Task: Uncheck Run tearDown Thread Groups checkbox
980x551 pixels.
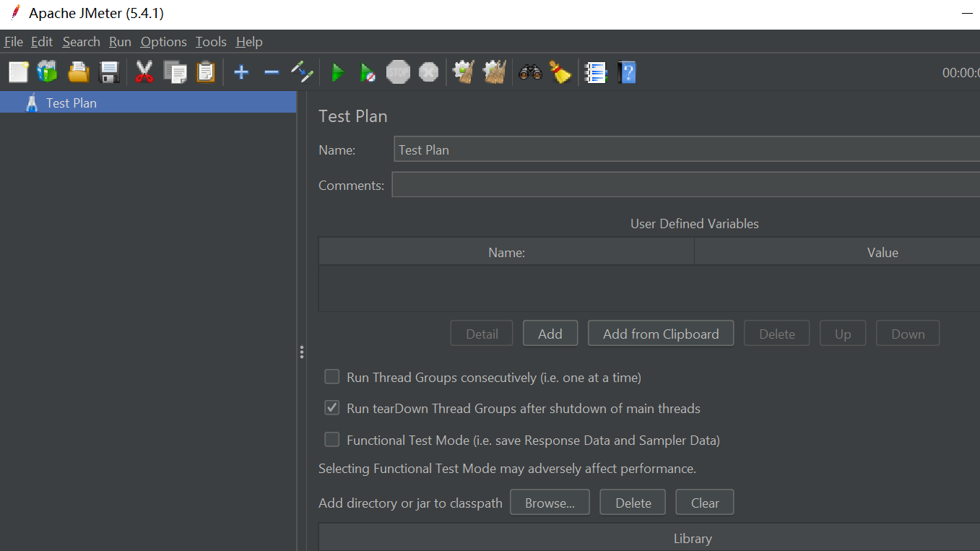Action: tap(331, 408)
